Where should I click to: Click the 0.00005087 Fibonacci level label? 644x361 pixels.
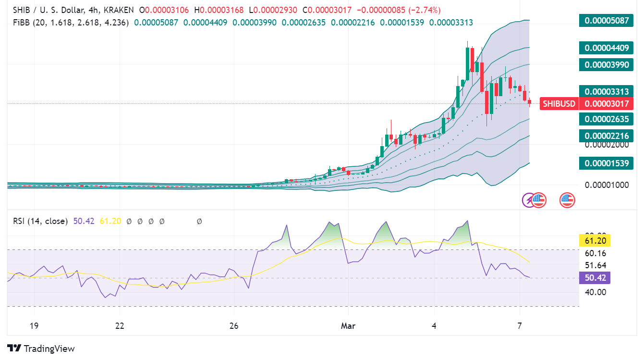coord(606,21)
